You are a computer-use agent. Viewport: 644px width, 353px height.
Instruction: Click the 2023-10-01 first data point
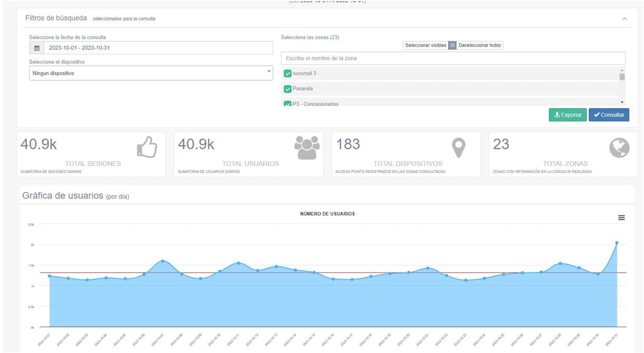coord(49,276)
